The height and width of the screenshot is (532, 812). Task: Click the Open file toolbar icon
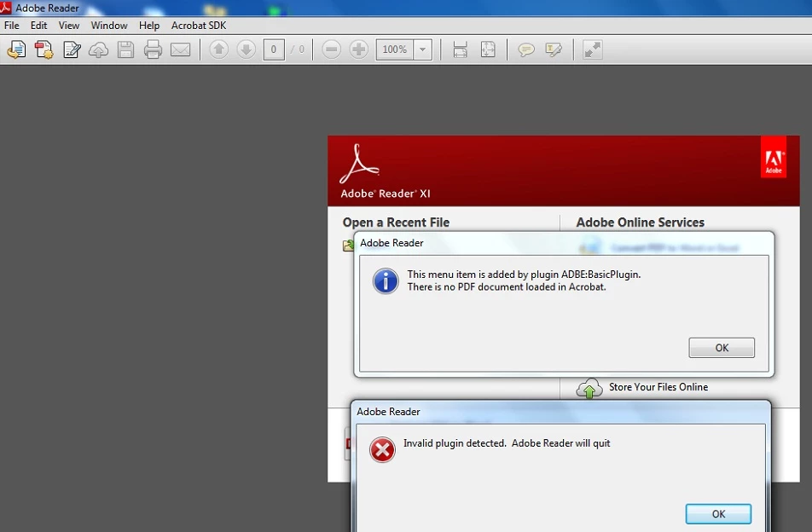click(x=16, y=49)
